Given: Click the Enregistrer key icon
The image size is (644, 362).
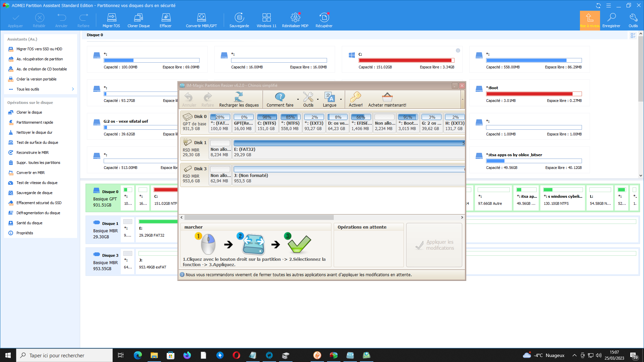Looking at the screenshot, I should pos(611,20).
